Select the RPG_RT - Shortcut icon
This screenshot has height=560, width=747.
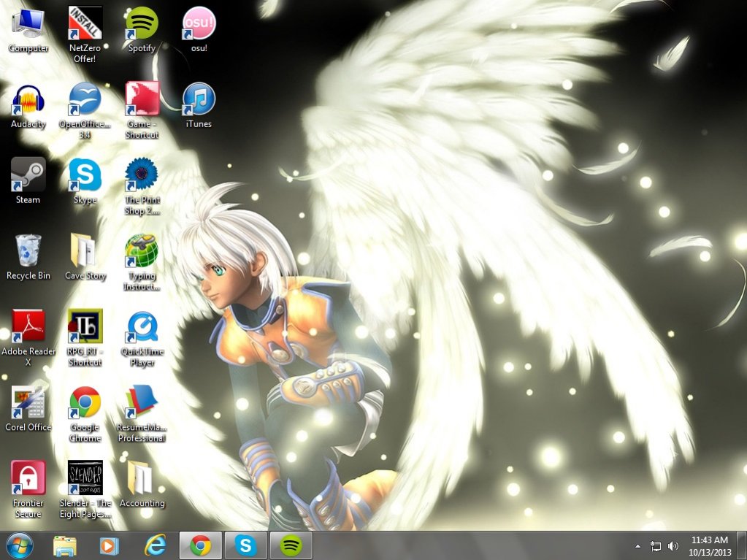click(85, 337)
